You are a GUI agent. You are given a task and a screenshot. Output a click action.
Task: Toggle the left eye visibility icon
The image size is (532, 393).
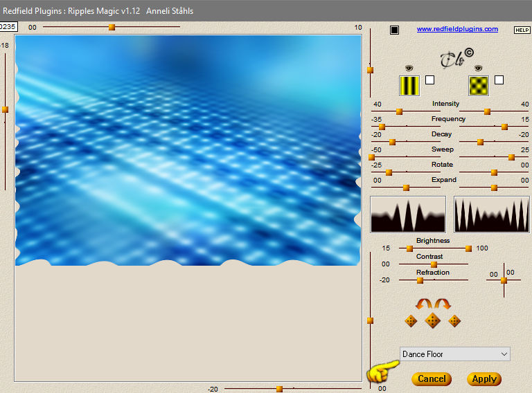pyautogui.click(x=409, y=68)
